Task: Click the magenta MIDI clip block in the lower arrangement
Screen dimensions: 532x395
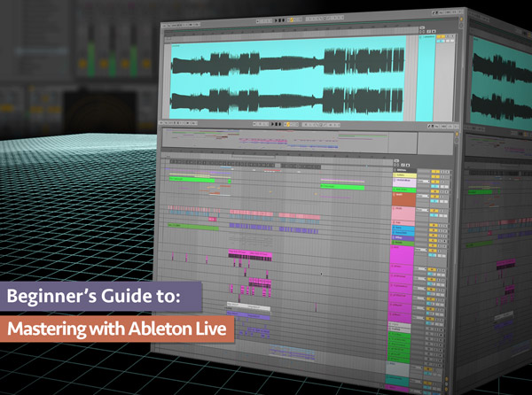Action: (x=247, y=255)
